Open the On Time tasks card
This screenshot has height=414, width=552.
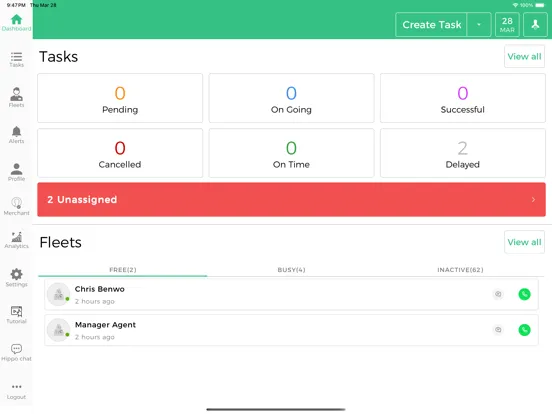pos(291,153)
